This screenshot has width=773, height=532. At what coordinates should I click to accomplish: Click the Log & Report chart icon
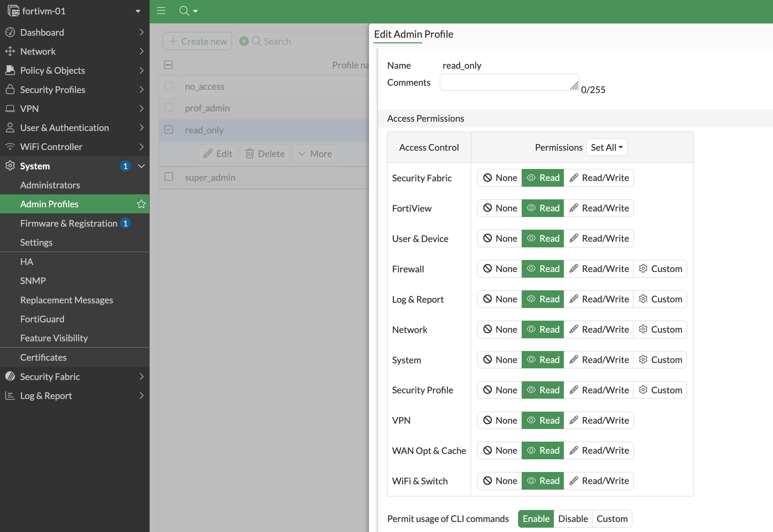pyautogui.click(x=10, y=396)
